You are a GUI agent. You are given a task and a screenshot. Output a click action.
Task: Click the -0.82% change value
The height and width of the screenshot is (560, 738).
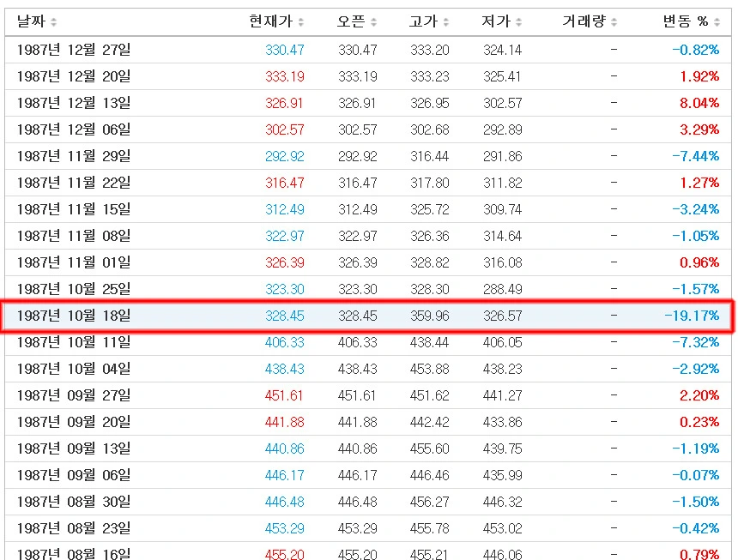[x=696, y=50]
